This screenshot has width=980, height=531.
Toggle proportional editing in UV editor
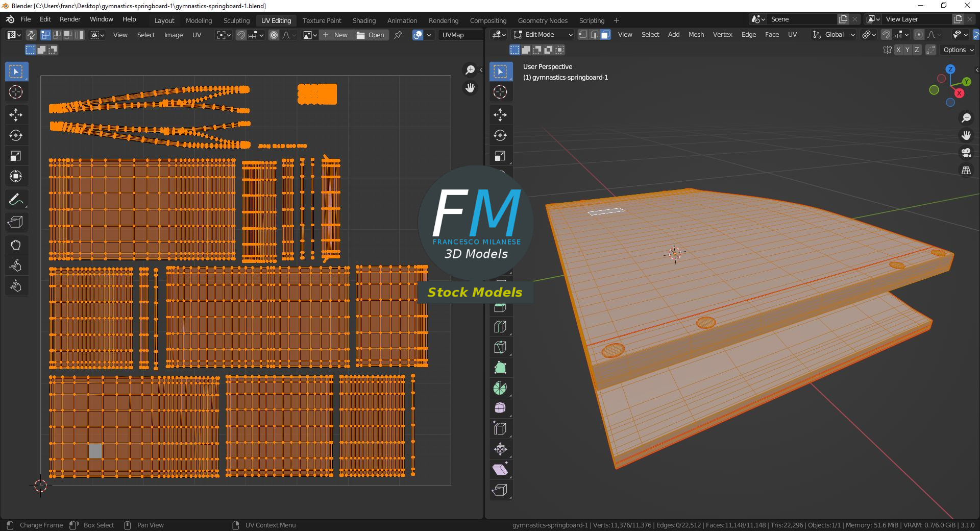tap(274, 35)
